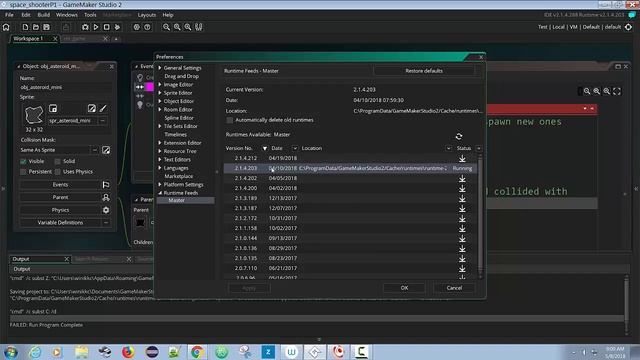
Task: Click the object Name input field
Action: point(65,87)
